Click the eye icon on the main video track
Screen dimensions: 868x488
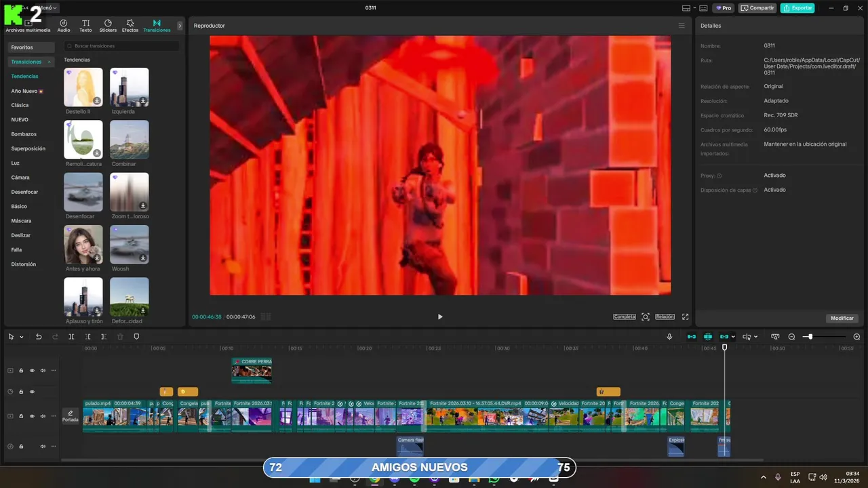[32, 416]
